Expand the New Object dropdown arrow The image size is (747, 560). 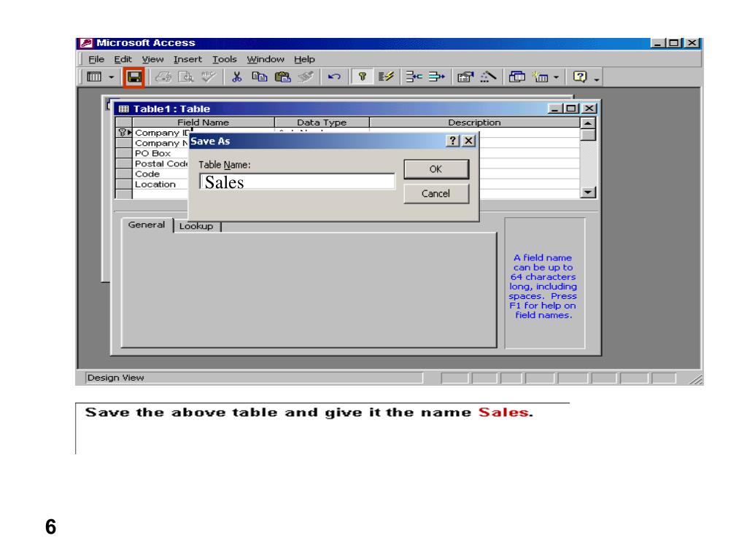coord(556,77)
